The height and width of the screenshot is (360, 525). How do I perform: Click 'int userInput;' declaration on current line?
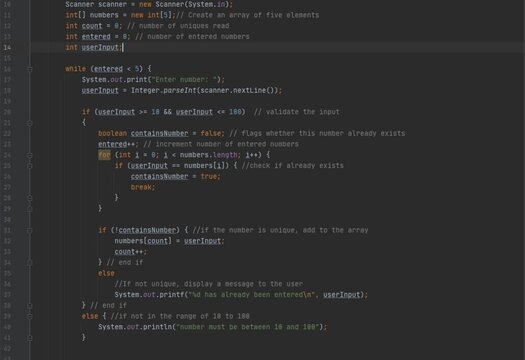point(94,48)
